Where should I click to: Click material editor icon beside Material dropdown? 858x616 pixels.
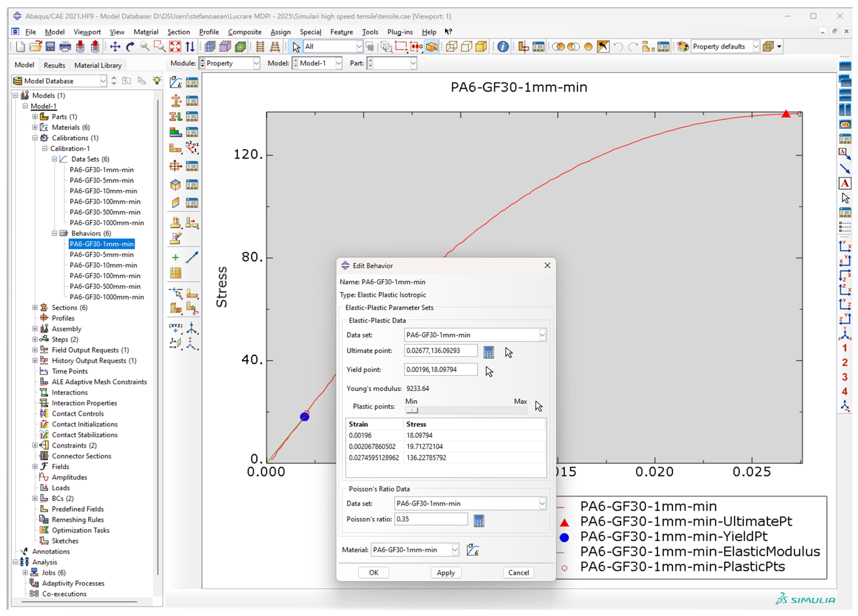coord(473,549)
